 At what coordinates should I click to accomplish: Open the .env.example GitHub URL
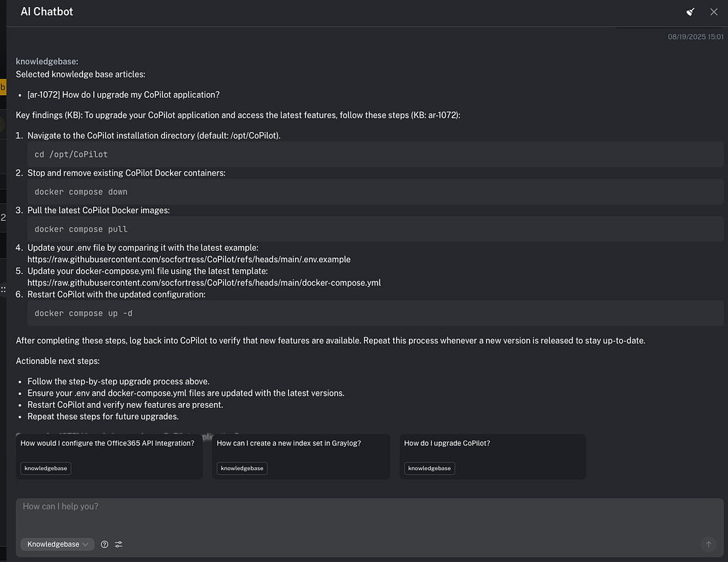pos(189,259)
